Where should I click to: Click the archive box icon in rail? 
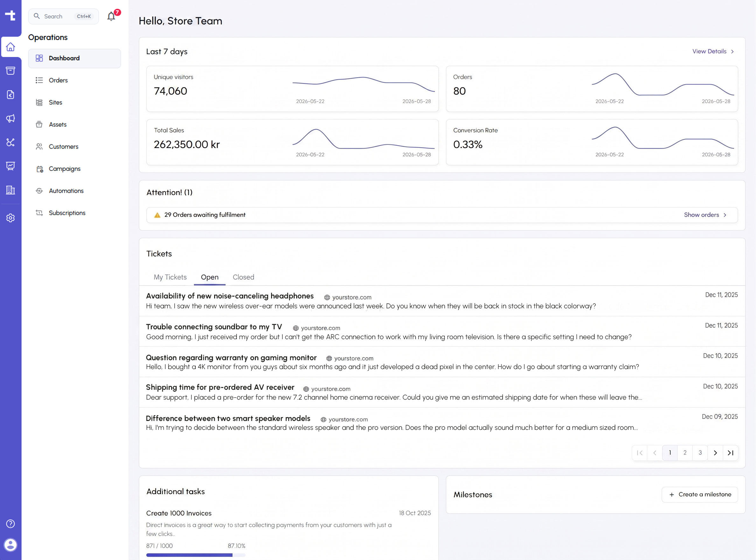(10, 71)
